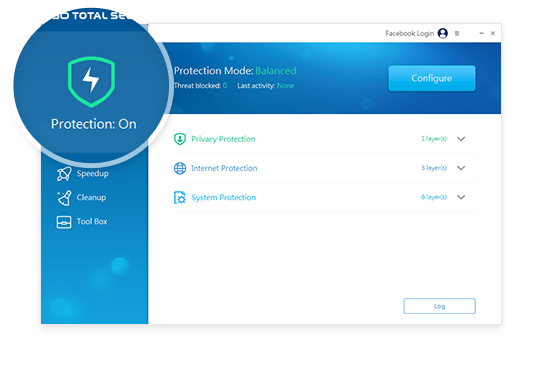540x365 pixels.
Task: Click the Facebook Login avatar icon
Action: tap(443, 33)
